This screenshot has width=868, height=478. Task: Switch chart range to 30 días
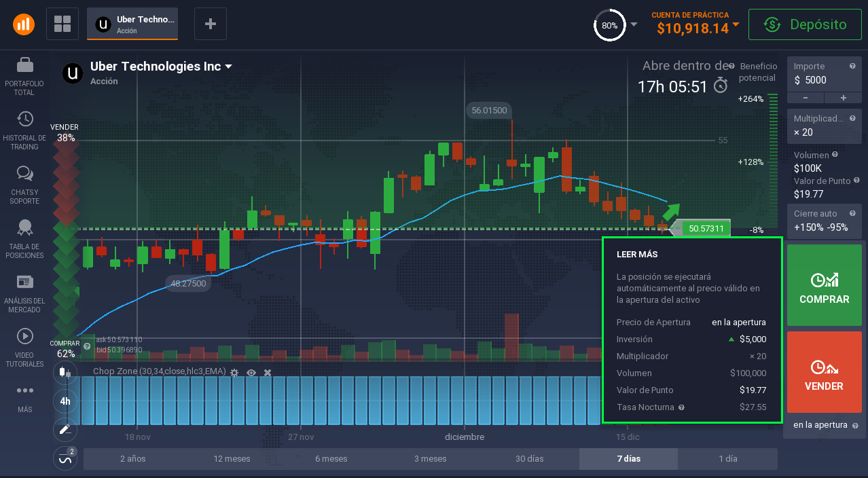point(530,459)
